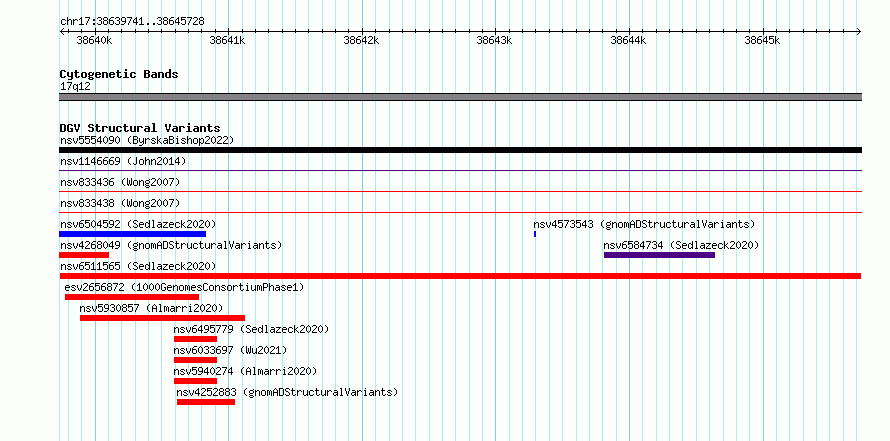Open the nsv1146669 (John2014) label
The image size is (890, 441).
point(123,161)
